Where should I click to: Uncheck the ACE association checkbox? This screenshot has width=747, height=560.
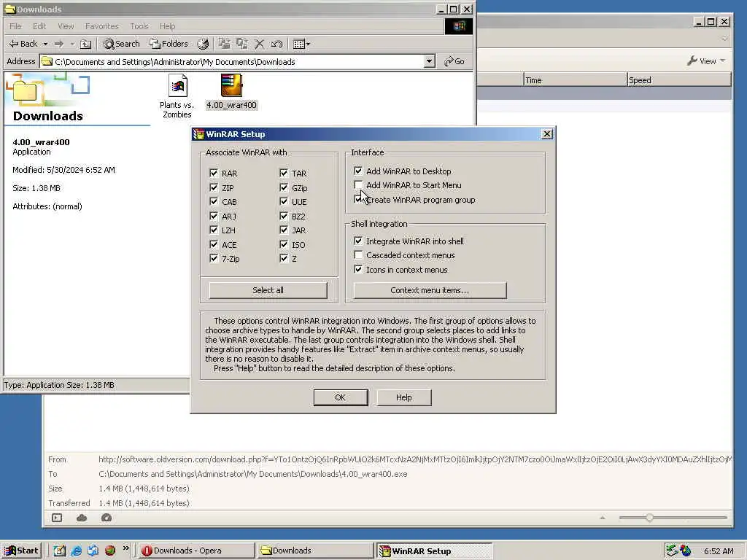[214, 244]
